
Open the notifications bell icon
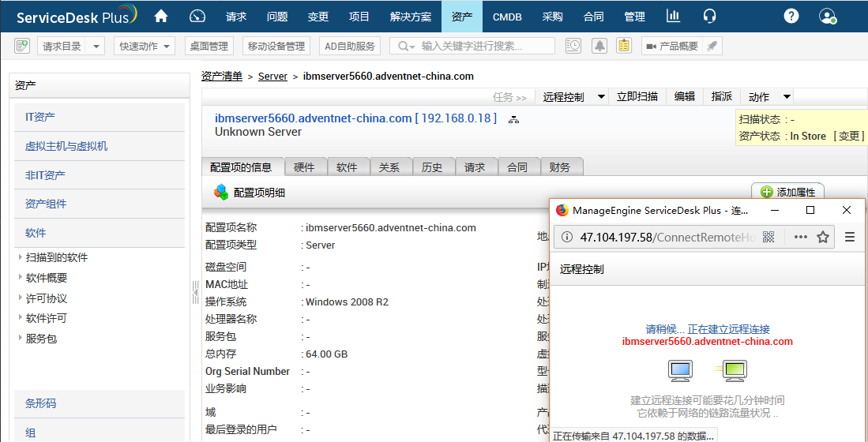coord(599,46)
